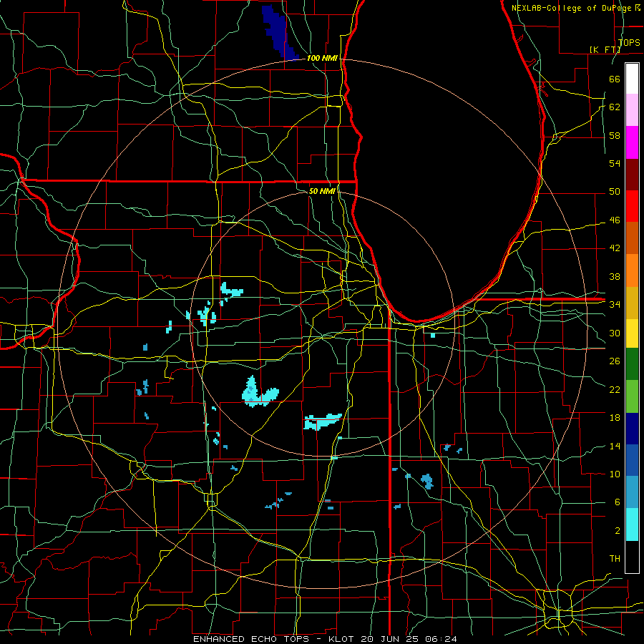Click legend value "62"
This screenshot has width=644, height=644.
615,107
